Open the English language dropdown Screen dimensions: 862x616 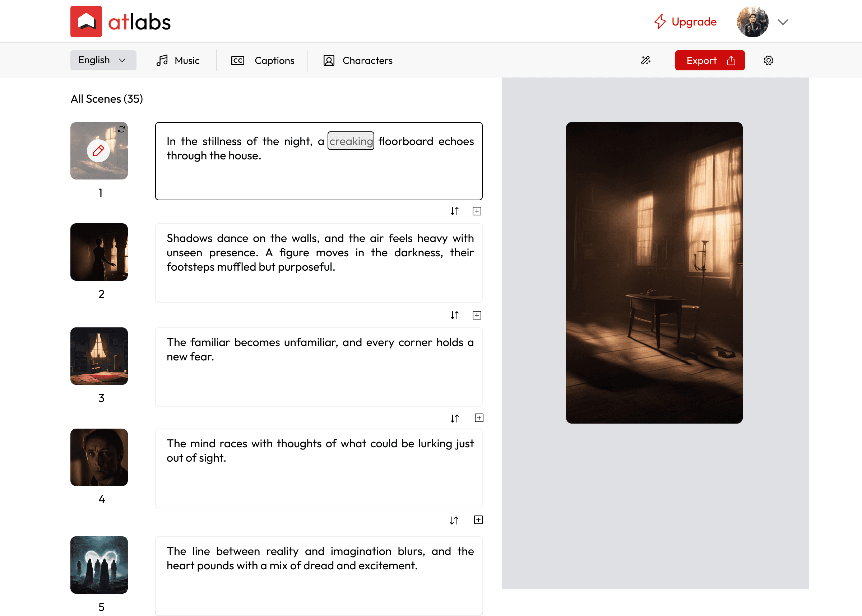click(x=103, y=60)
